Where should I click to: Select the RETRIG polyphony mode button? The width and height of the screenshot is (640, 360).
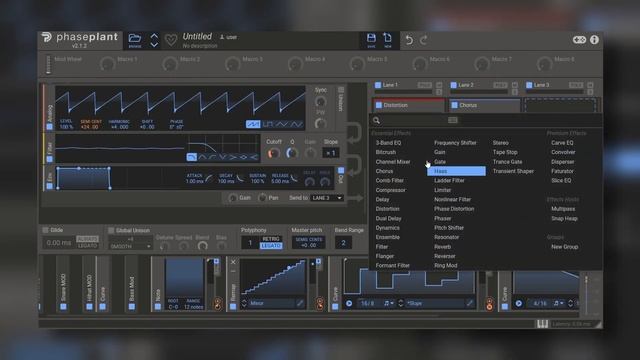(x=271, y=239)
